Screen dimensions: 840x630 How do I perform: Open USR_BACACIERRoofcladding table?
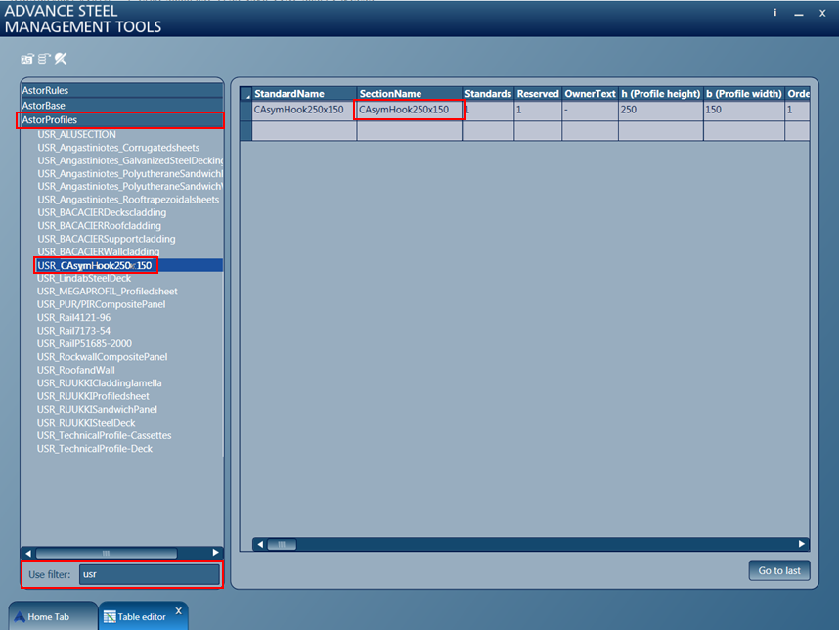[x=99, y=226]
